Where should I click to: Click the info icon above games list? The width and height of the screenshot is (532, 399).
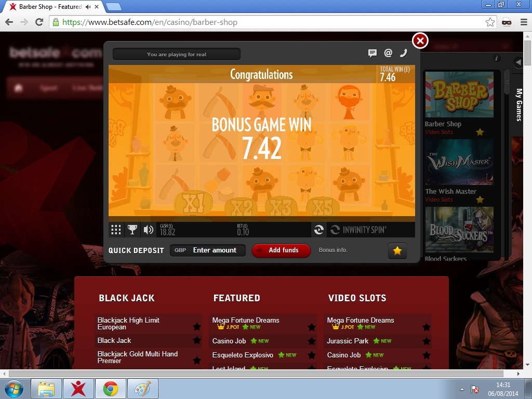(496, 58)
